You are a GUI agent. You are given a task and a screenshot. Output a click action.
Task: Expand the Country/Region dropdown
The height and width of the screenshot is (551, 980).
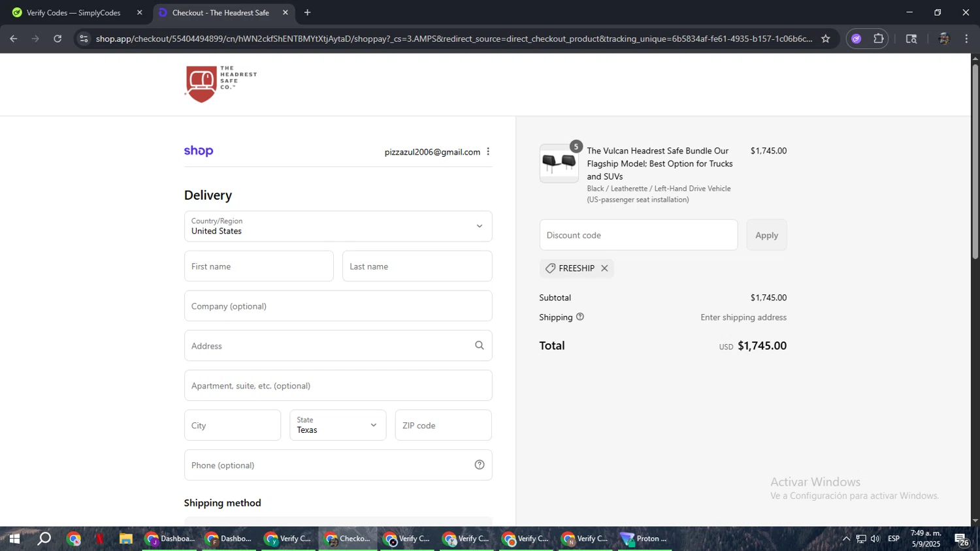pos(338,226)
